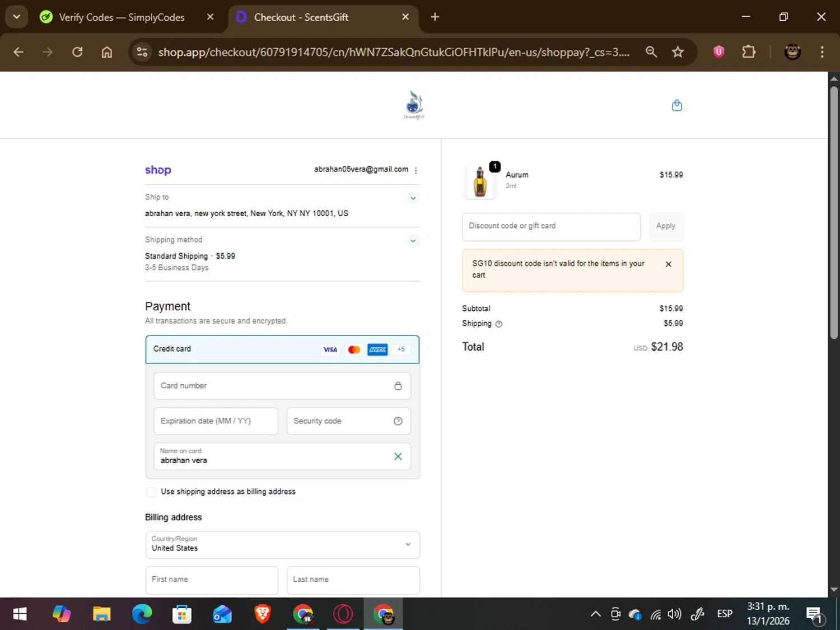The height and width of the screenshot is (630, 840).
Task: Close the Verify Codes tab
Action: [210, 17]
